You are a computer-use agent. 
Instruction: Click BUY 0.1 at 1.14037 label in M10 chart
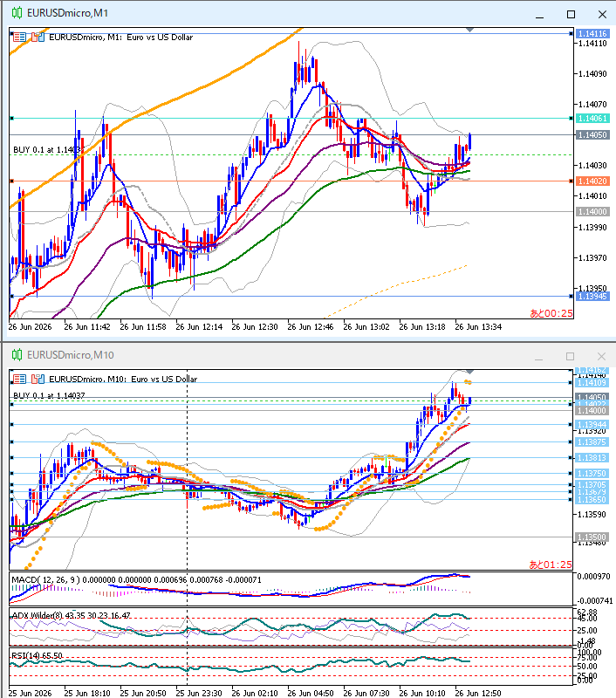tap(49, 395)
